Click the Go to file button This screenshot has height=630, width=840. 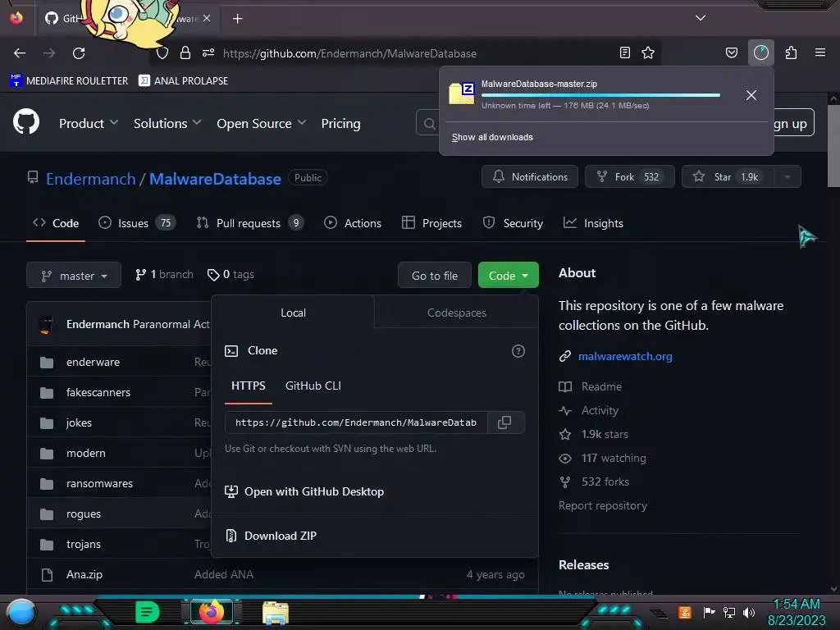[x=435, y=276]
